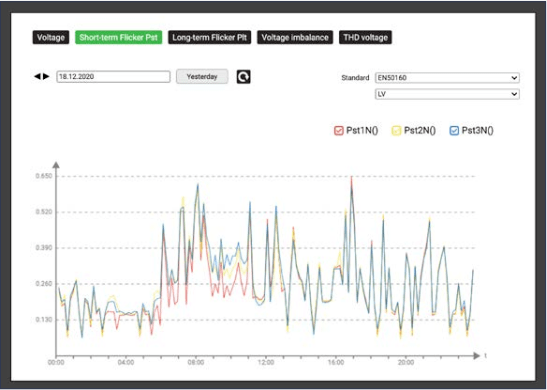Image resolution: width=547 pixels, height=390 pixels.
Task: Click the chart peak near 17:00
Action: tap(352, 178)
